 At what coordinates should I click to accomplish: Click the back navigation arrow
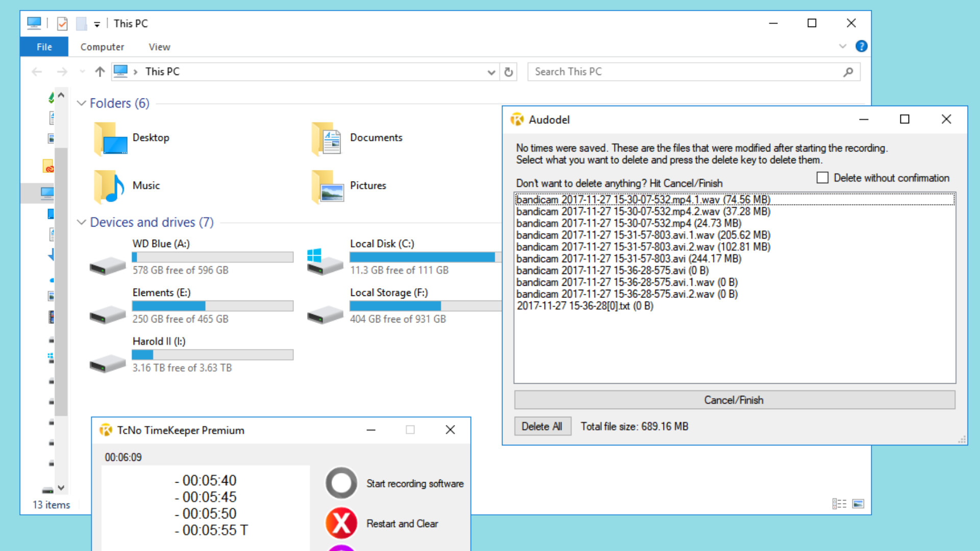[x=36, y=71]
